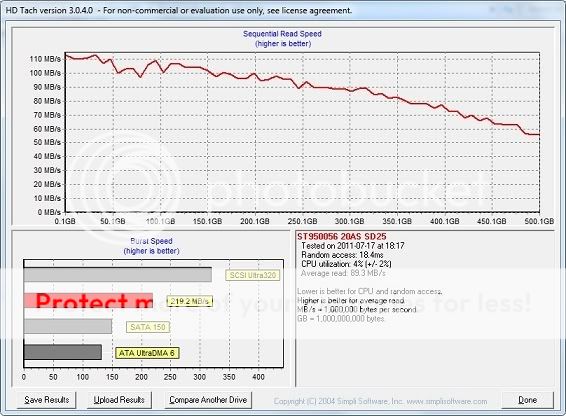
Task: Click the drive name ST950056 20AS SD25
Action: (x=341, y=237)
